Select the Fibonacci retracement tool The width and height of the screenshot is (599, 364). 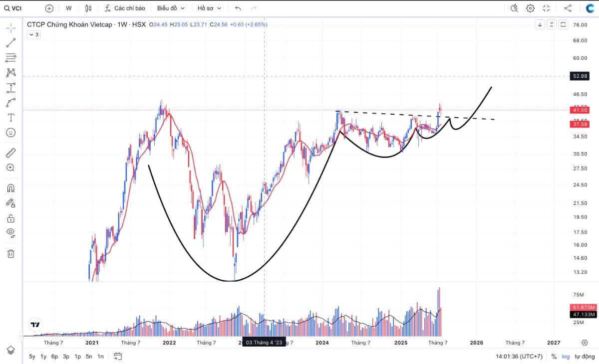click(10, 57)
